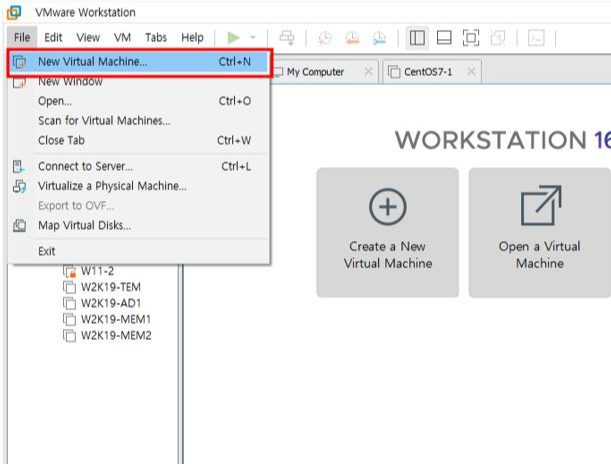Select Scan for Virtual Machines...

tap(139, 121)
